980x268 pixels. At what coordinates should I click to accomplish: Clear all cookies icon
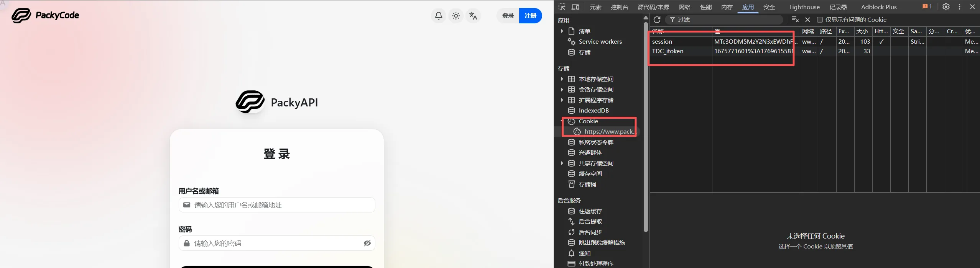[795, 20]
